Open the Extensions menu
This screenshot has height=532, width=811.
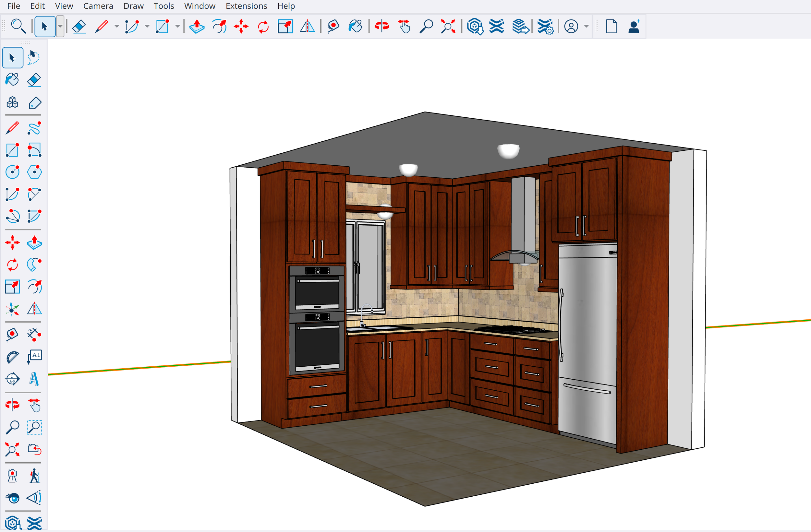(246, 6)
